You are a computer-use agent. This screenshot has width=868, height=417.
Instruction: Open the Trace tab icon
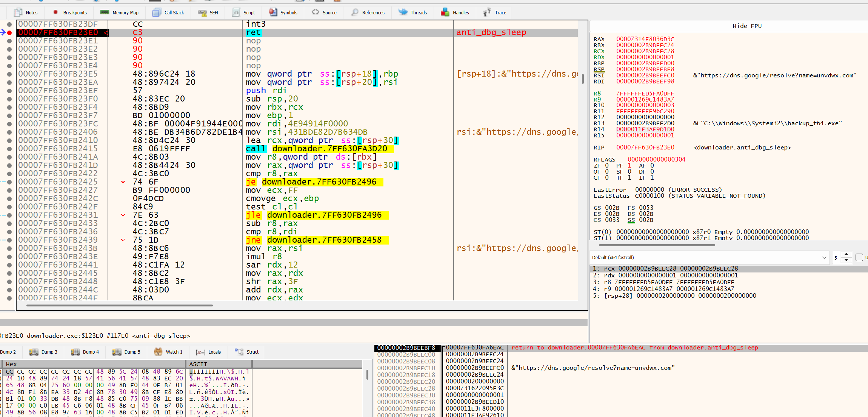487,12
